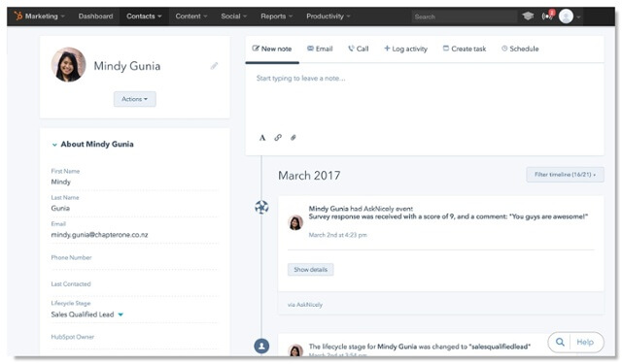Click the AskNicely event timeline icon

(x=261, y=207)
